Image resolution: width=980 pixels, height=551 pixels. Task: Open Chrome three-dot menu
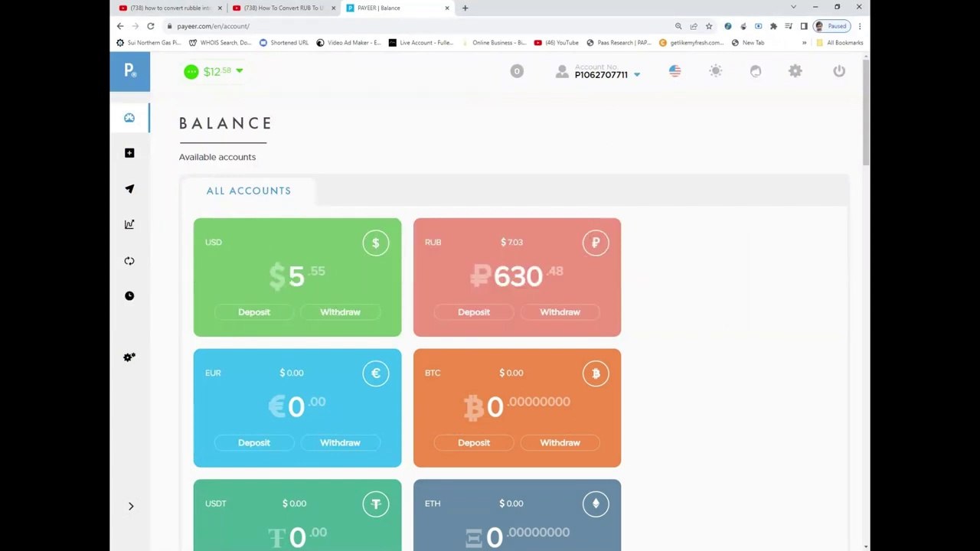[x=860, y=26]
